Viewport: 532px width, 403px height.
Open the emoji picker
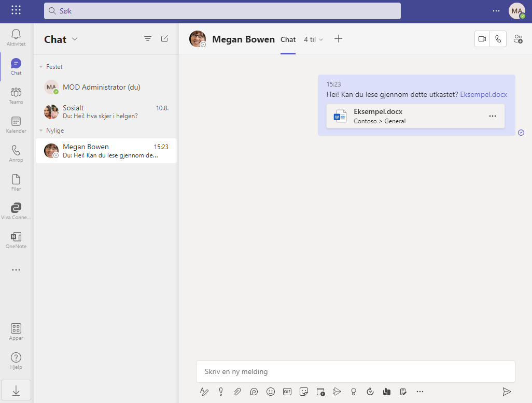point(271,392)
